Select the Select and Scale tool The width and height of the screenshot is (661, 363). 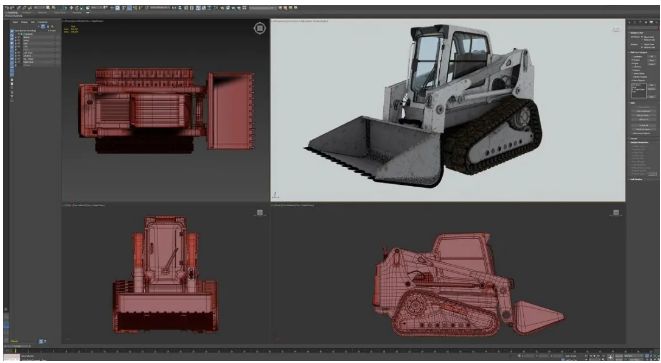[x=82, y=8]
